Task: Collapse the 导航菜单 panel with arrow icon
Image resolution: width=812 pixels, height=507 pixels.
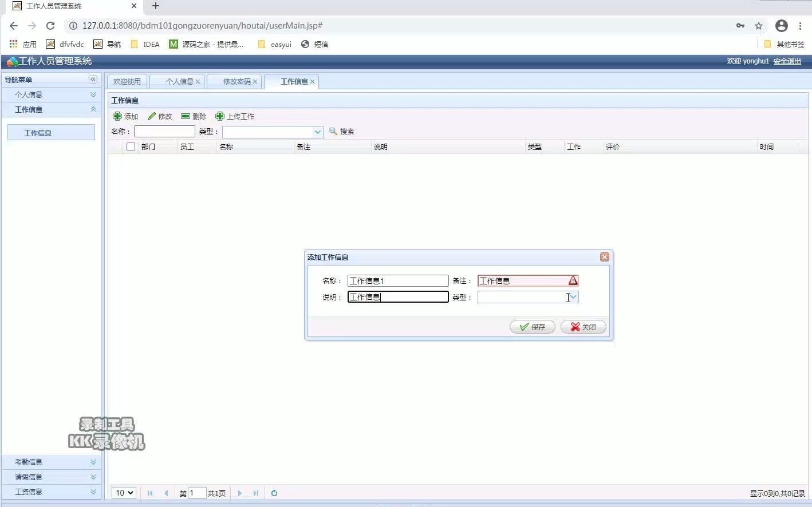Action: point(93,80)
